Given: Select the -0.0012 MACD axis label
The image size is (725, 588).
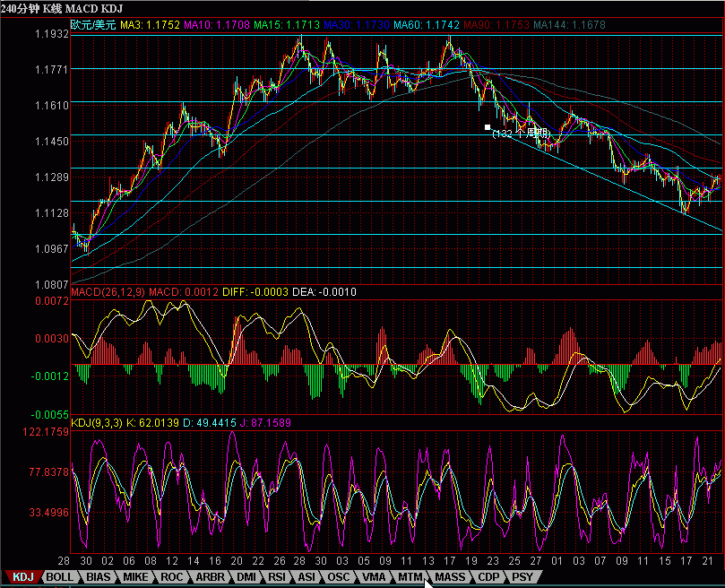Looking at the screenshot, I should [x=50, y=376].
